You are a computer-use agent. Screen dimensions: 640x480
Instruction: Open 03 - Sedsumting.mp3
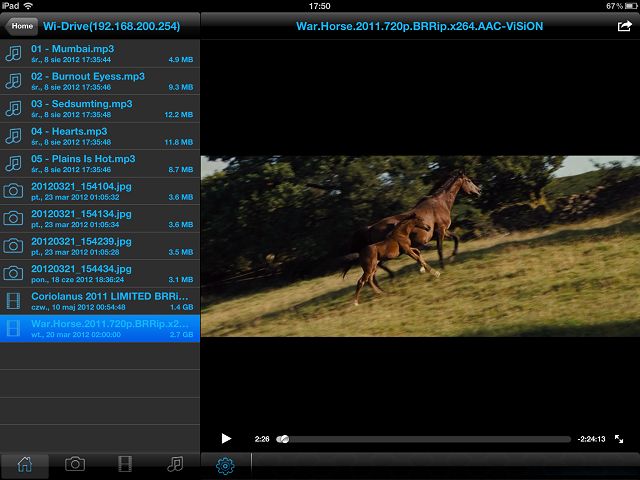[x=100, y=109]
